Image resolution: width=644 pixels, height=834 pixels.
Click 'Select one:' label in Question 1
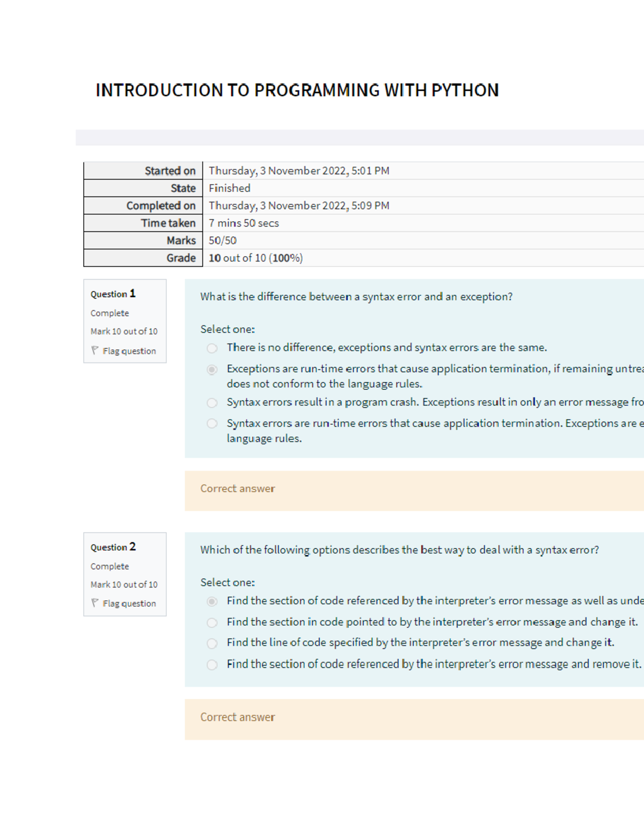tap(228, 329)
